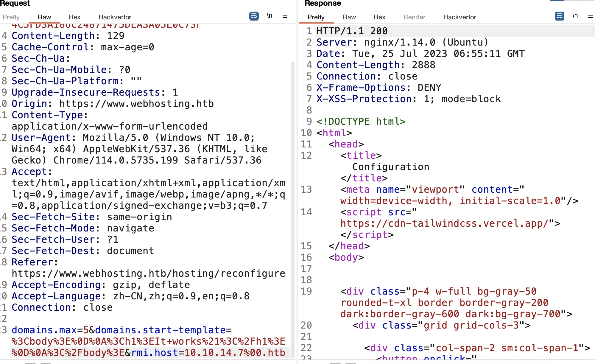Open the Render tab in Response
The image size is (595, 364).
point(414,17)
